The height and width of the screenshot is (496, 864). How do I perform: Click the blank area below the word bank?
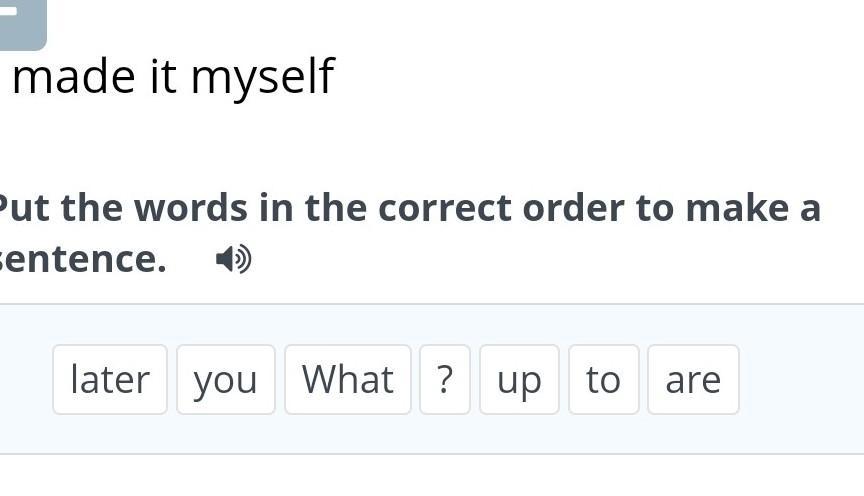[432, 476]
